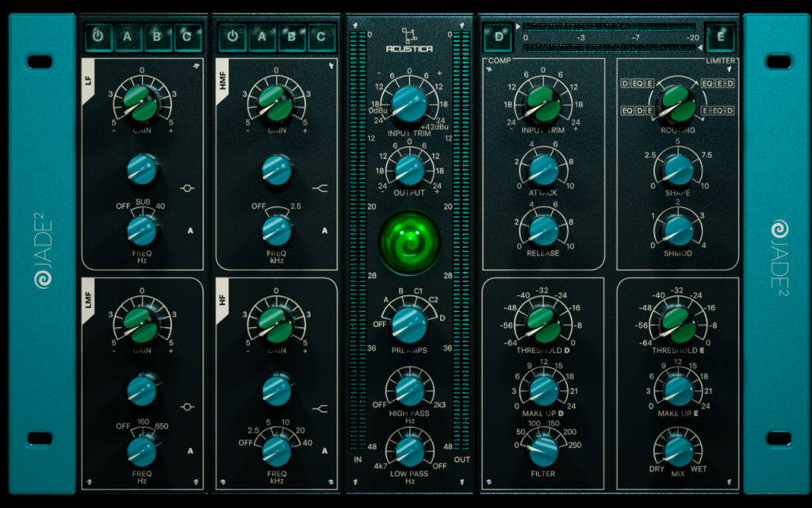Select the A button above the HMF band
812x508 pixels.
coord(262,37)
